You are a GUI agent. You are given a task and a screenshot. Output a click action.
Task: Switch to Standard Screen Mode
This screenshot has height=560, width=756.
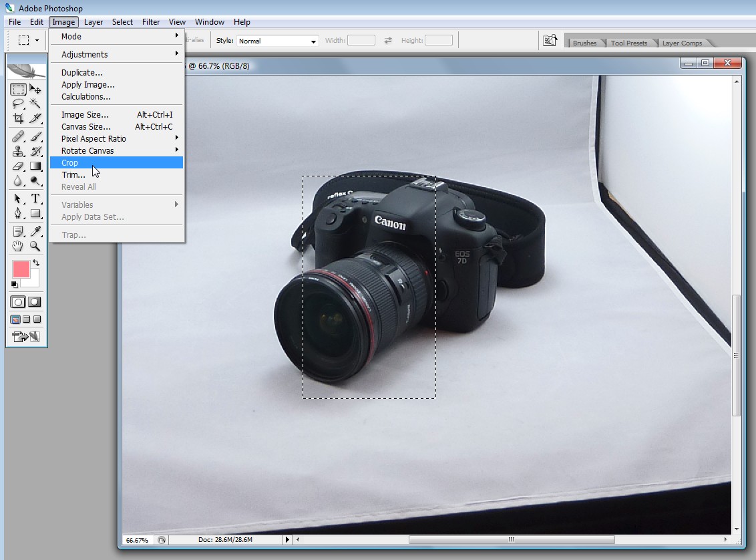tap(15, 319)
